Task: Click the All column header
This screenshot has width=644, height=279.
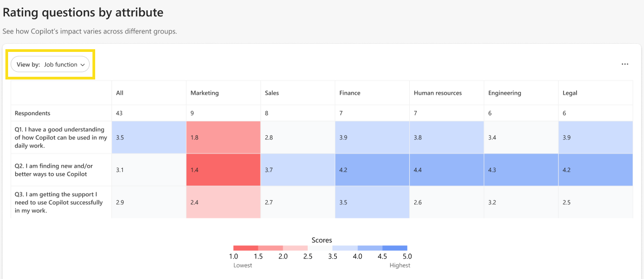Action: coord(119,94)
